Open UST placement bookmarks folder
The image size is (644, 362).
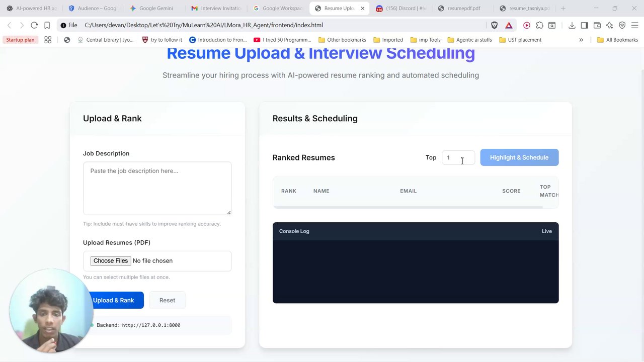520,40
